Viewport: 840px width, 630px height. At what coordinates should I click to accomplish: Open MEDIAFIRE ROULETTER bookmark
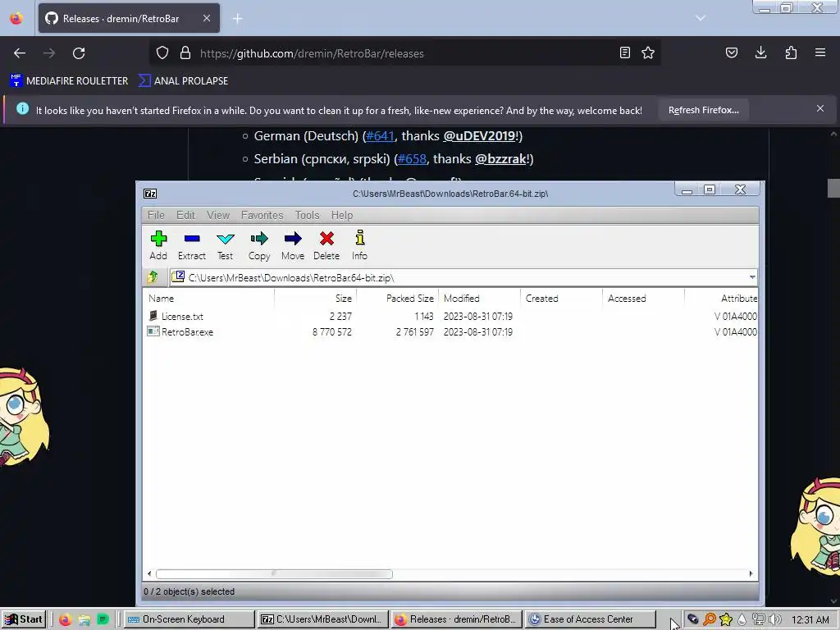point(69,81)
